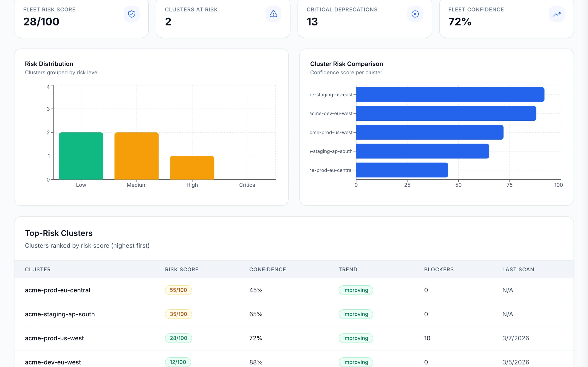Screen dimensions: 588x367
Task: Toggle the improving indicator for acme-dev-eu-west
Action: (356, 362)
